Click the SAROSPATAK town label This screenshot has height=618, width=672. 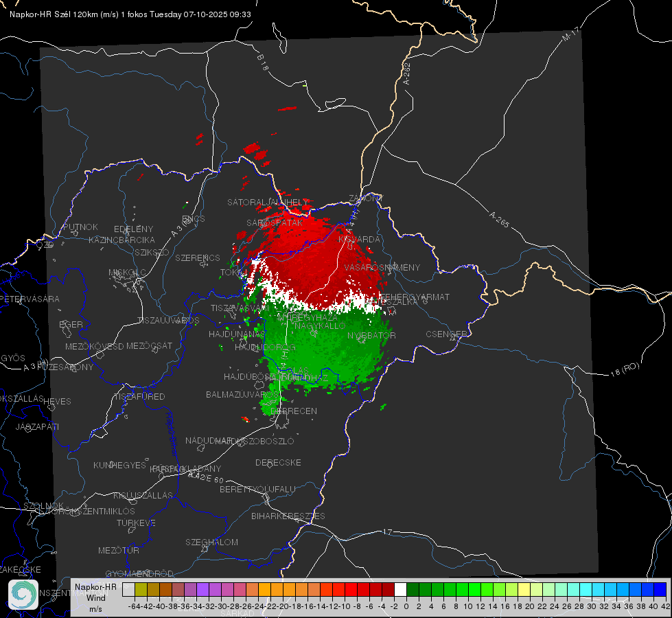[275, 222]
